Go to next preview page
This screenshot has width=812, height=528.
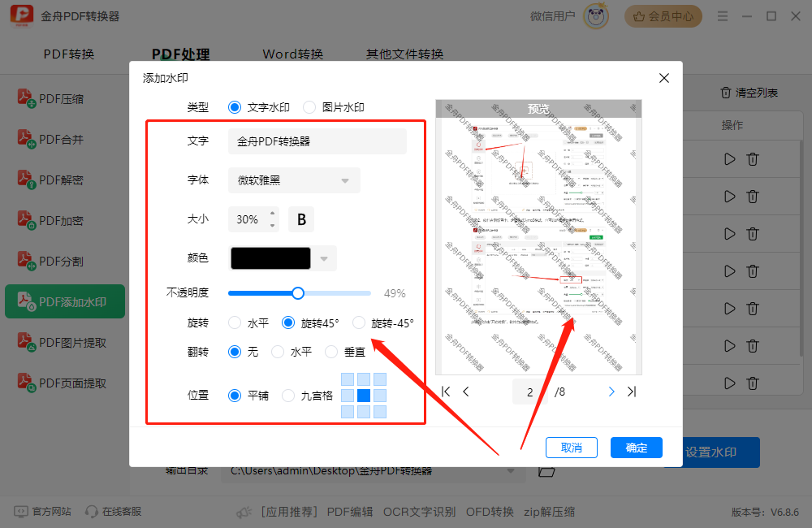[x=611, y=392]
